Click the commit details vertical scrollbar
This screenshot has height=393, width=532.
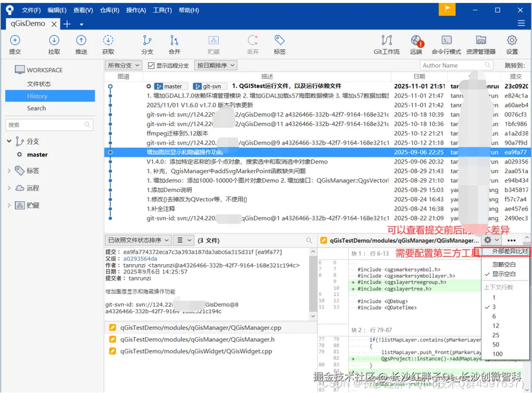click(x=313, y=285)
